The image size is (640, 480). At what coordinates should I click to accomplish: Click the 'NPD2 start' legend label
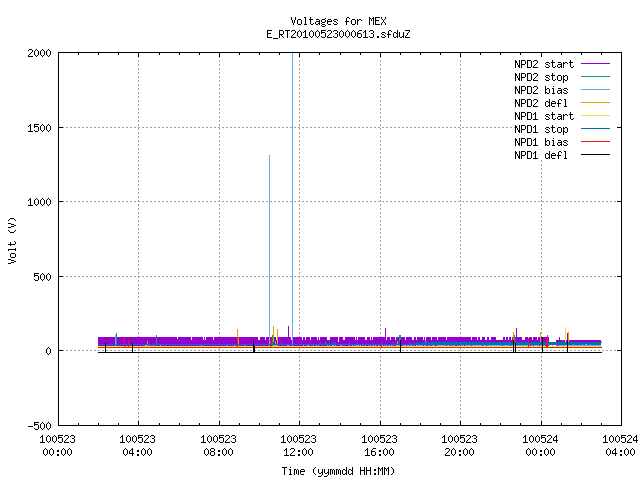(x=544, y=64)
